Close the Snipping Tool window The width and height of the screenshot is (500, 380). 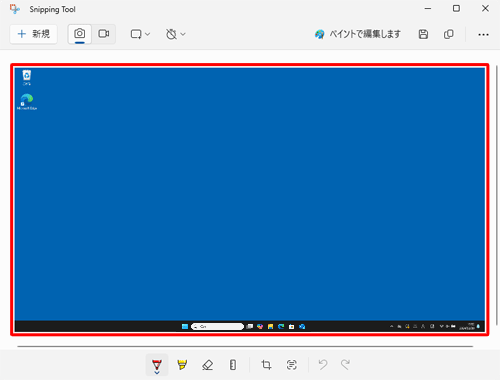[x=485, y=9]
